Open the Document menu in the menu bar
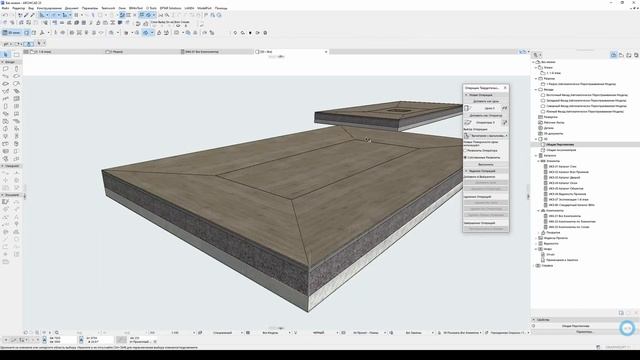The height and width of the screenshot is (360, 640). click(71, 8)
